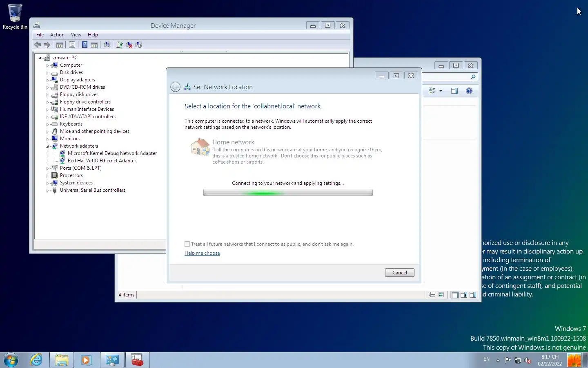
Task: Click the connecting progress bar
Action: [288, 193]
